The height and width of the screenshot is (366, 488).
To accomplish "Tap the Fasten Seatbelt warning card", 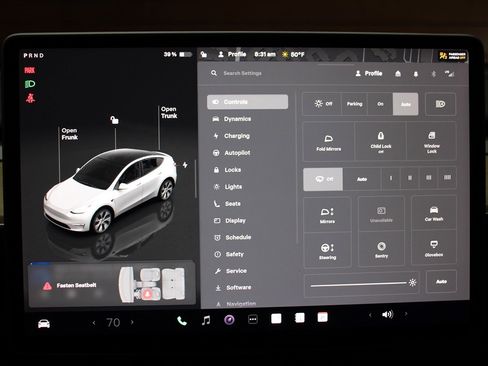I will [112, 285].
